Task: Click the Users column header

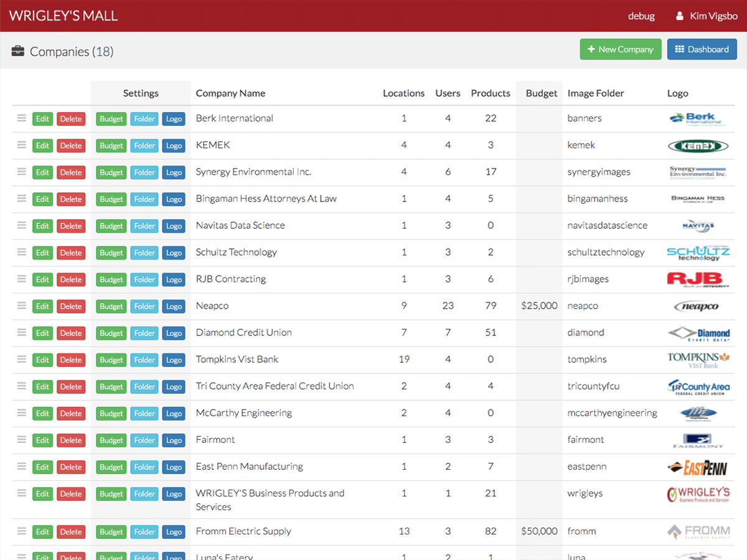Action: (x=448, y=93)
